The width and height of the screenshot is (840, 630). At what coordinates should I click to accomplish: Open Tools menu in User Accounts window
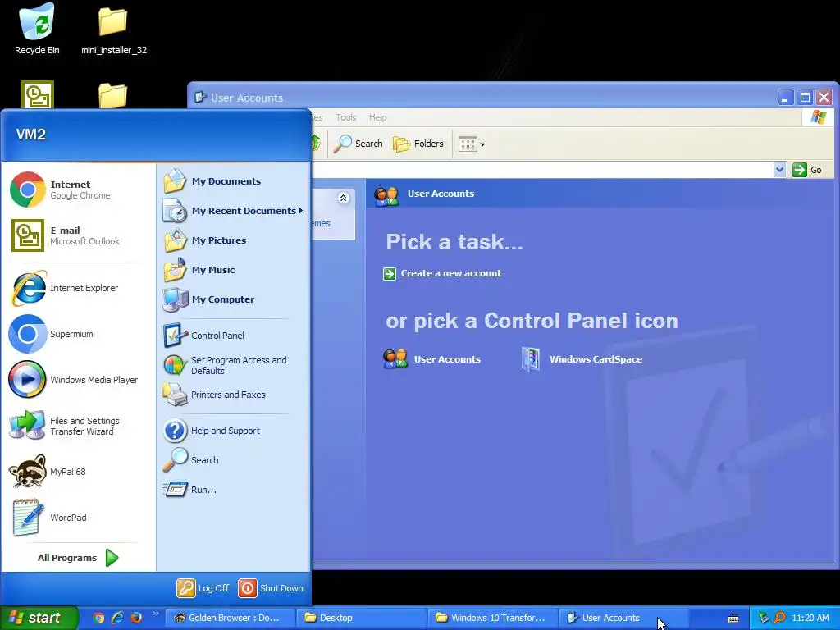pyautogui.click(x=345, y=117)
